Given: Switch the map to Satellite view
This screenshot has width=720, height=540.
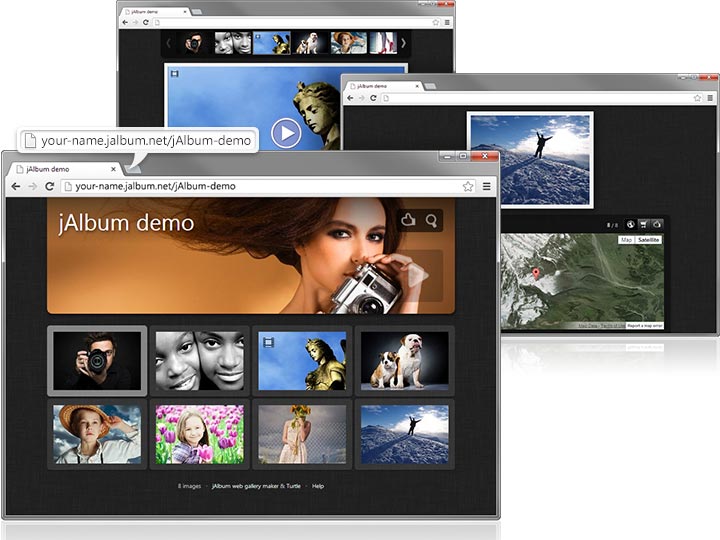Looking at the screenshot, I should [x=648, y=240].
